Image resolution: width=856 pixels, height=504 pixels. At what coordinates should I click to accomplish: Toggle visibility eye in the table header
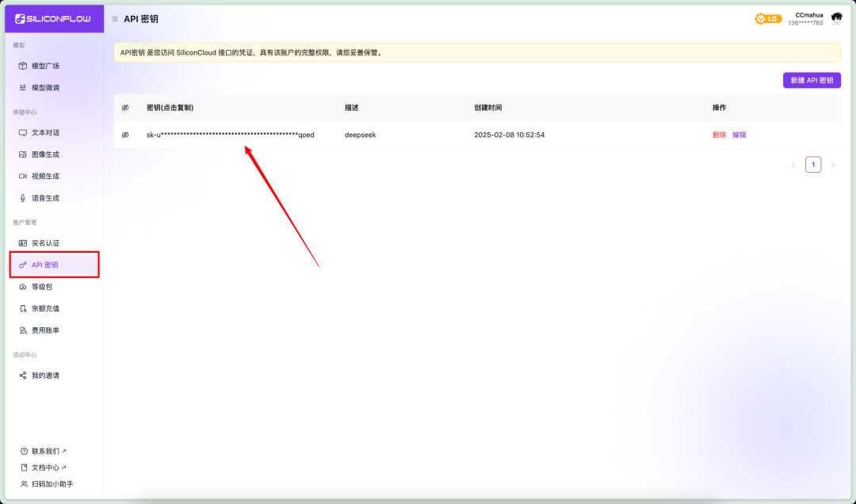click(125, 108)
